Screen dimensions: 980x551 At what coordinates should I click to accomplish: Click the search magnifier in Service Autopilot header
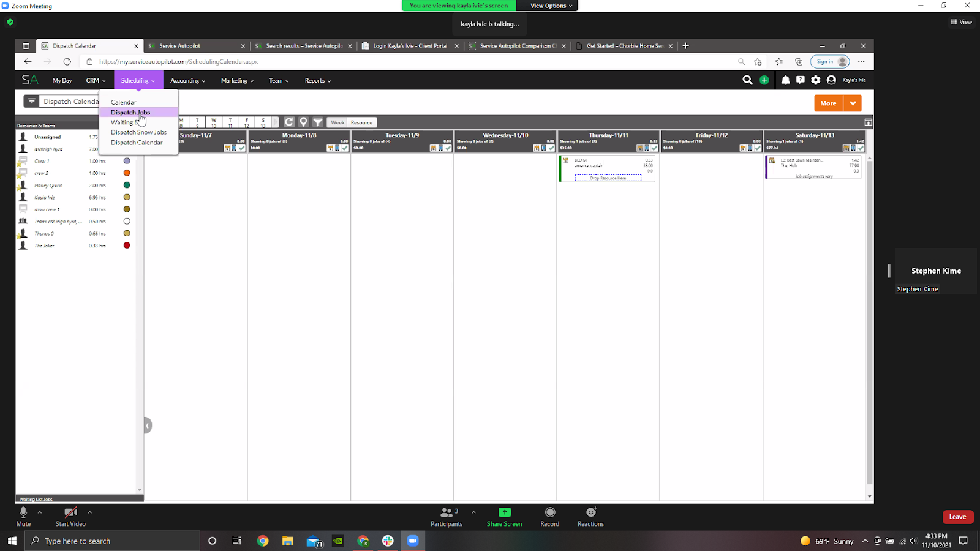click(x=747, y=80)
